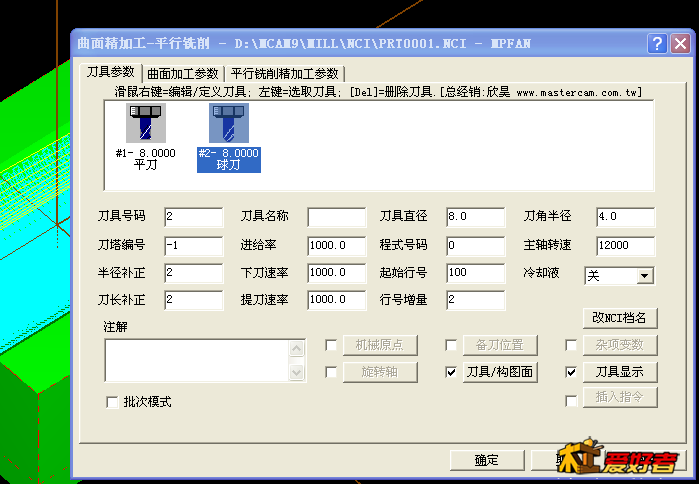
Task: Click the 刀长补正 field
Action: [193, 300]
